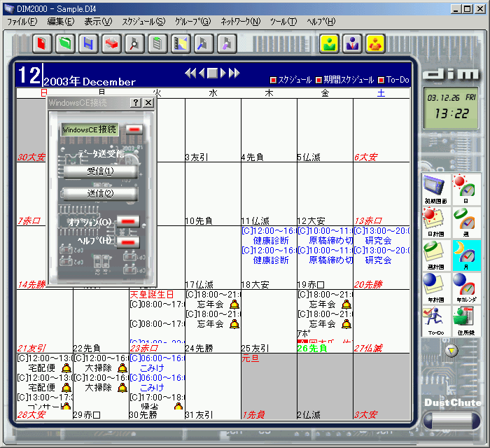Open the To-Do list icon
This screenshot has width=490, height=448.
coord(437,321)
